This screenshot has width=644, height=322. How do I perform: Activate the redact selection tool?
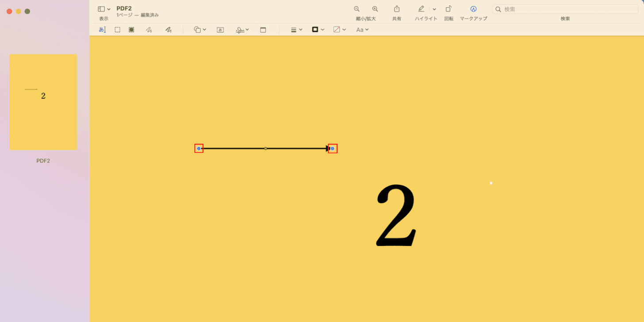coord(131,30)
